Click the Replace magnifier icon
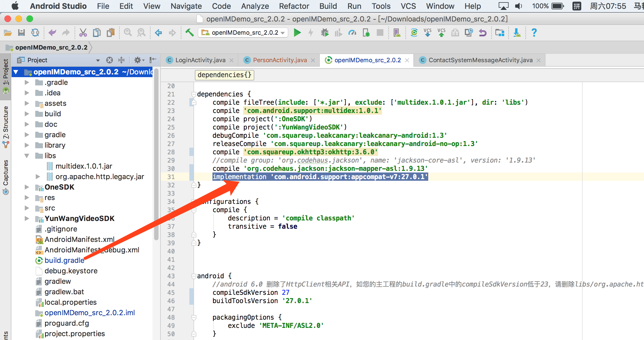This screenshot has width=644, height=340. point(141,33)
